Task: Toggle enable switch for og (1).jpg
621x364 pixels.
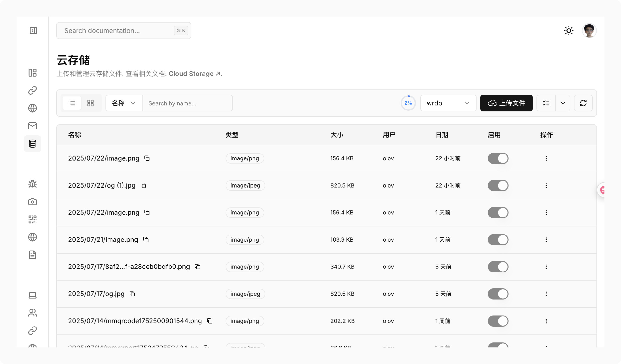Action: point(498,185)
